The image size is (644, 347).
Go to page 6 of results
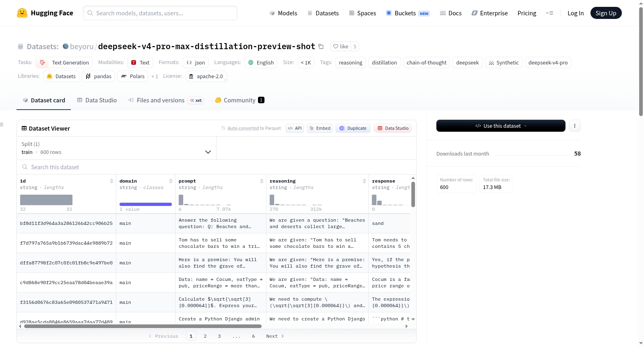[254, 336]
